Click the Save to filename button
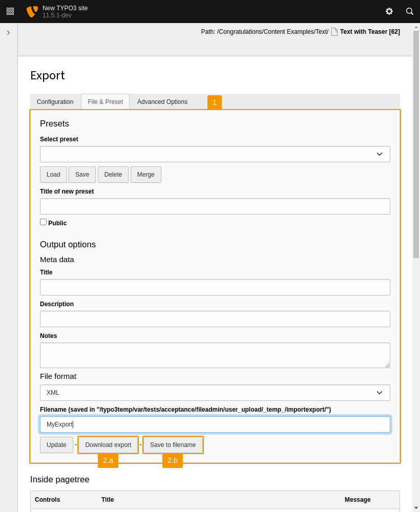Image resolution: width=420 pixels, height=512 pixels. (173, 444)
